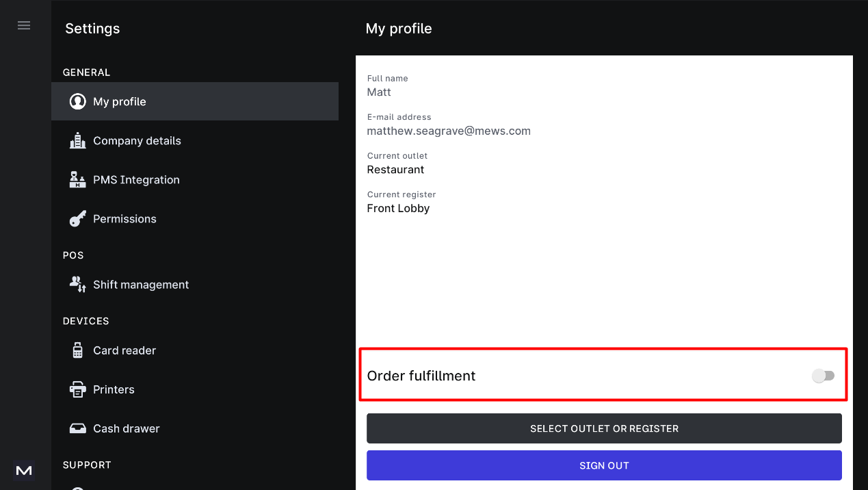The image size is (868, 490).
Task: Select Company details from the sidebar
Action: coord(137,140)
